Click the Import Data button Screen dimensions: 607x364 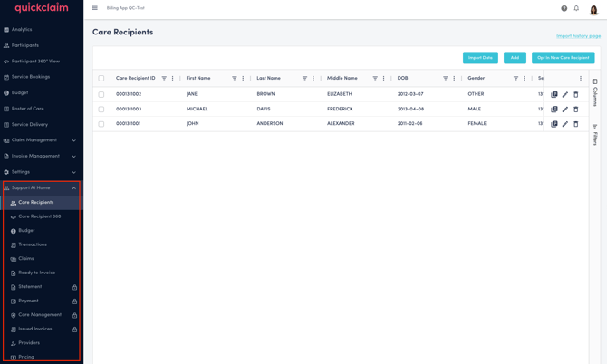[480, 58]
